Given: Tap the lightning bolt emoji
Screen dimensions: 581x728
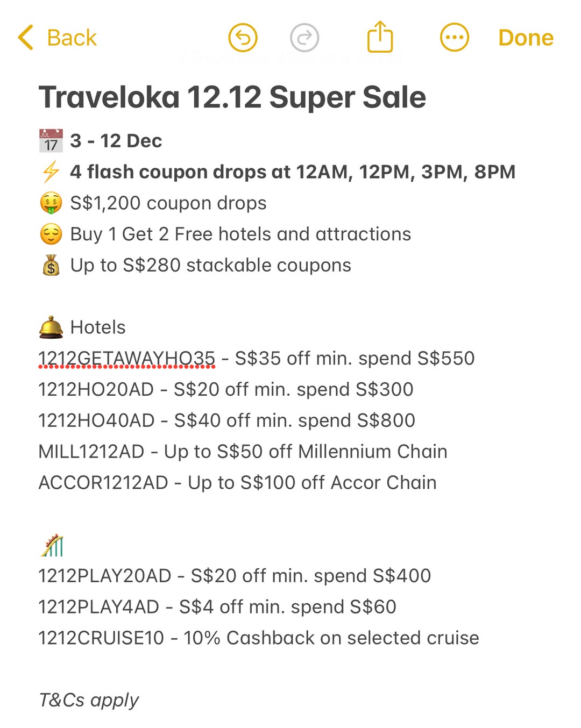Looking at the screenshot, I should (x=51, y=172).
